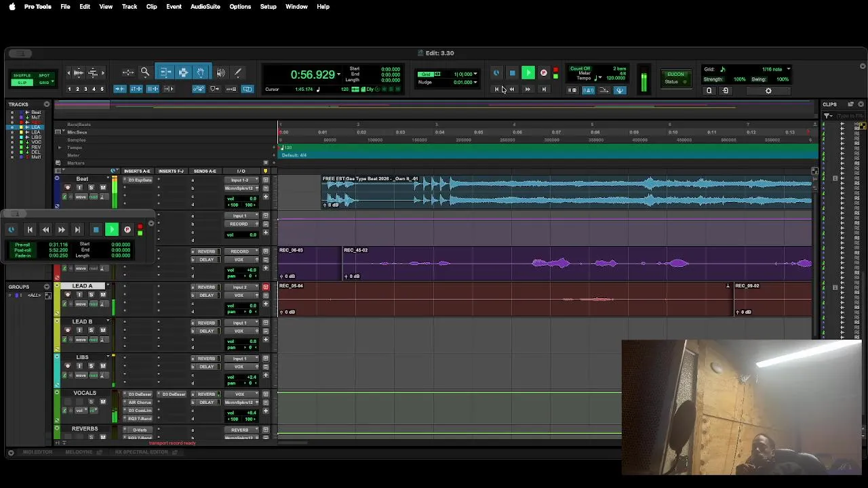Open the Clip menu
The width and height of the screenshot is (868, 488).
[152, 7]
